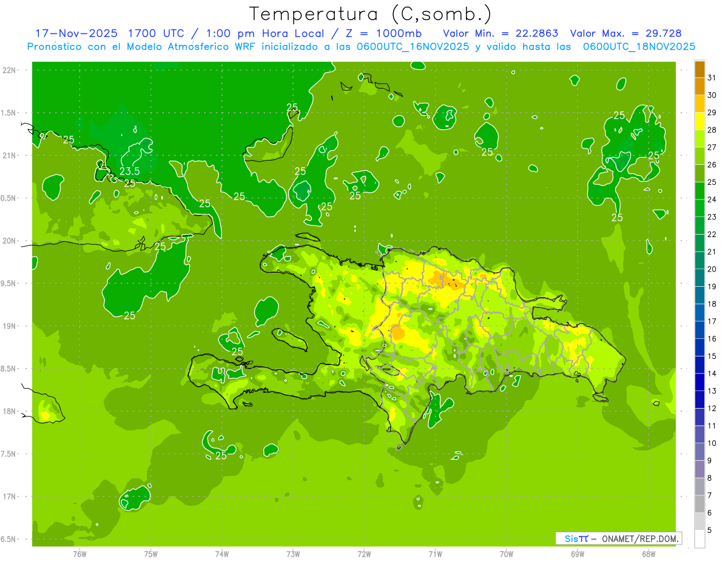Viewport: 728px width, 562px height.
Task: Click the '27' value on color scale
Action: (712, 147)
